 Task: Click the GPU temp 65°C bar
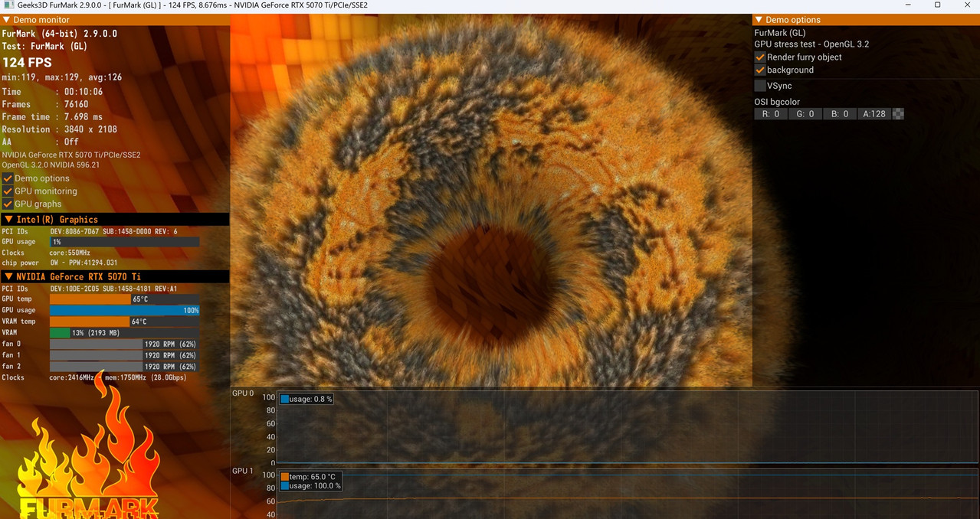pos(124,299)
